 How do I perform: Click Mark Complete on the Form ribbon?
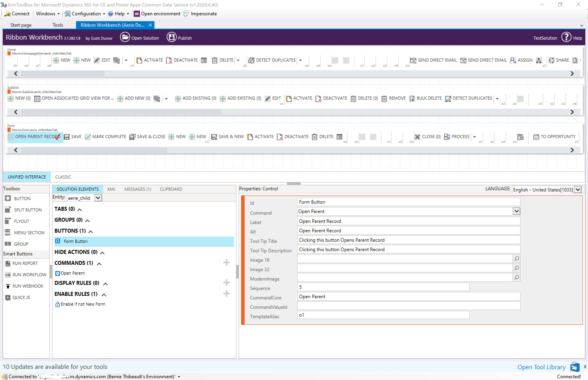[105, 137]
